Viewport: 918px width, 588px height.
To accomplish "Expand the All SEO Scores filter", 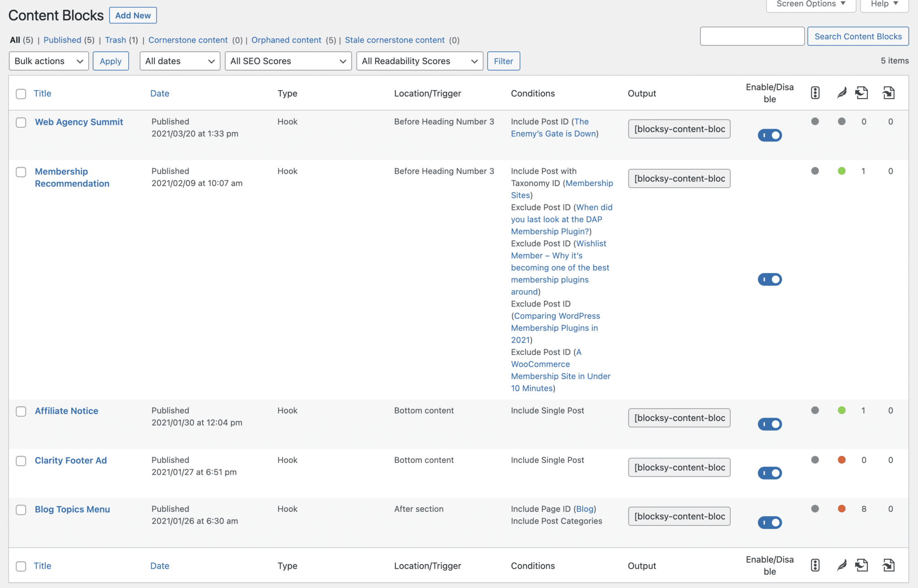I will pos(288,61).
